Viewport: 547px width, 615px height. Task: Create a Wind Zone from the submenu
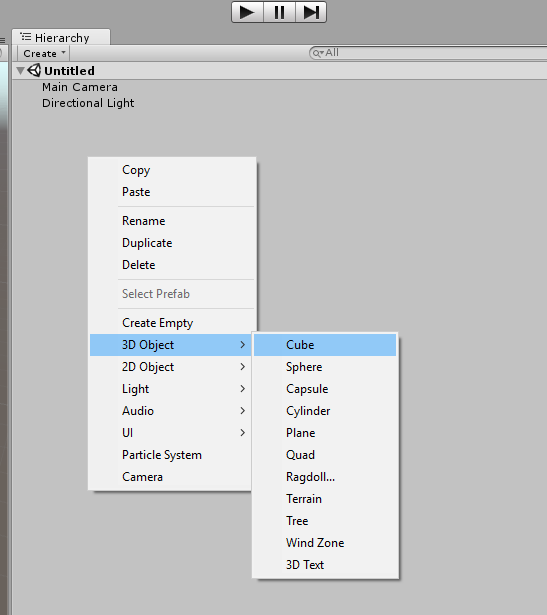pos(325,542)
